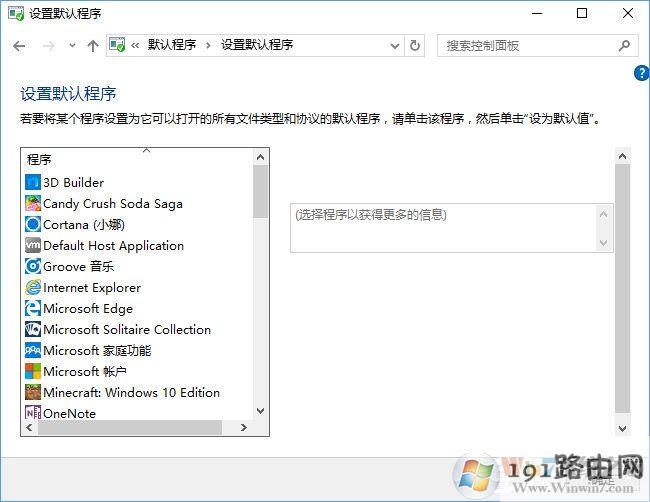Click the program list horizontal scrollbar thumb
Screen dimensions: 650x502
130,427
